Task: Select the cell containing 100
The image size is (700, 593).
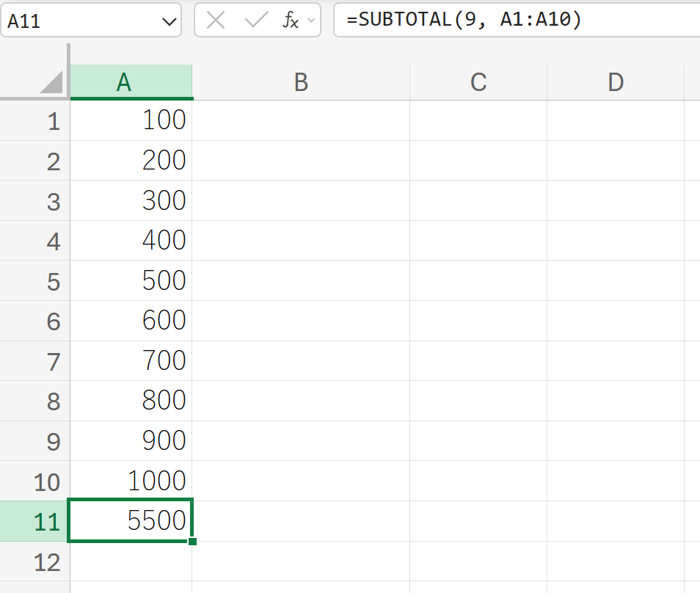Action: pyautogui.click(x=131, y=120)
